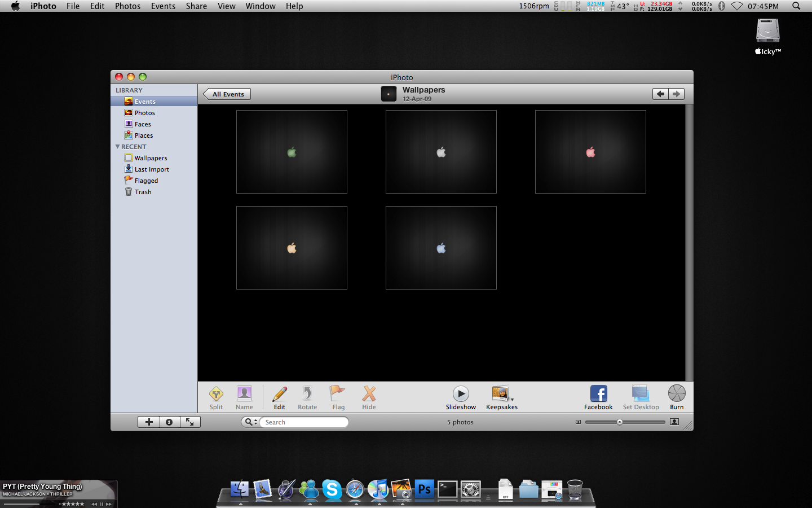Open the Photos menu
The image size is (812, 508).
click(127, 6)
